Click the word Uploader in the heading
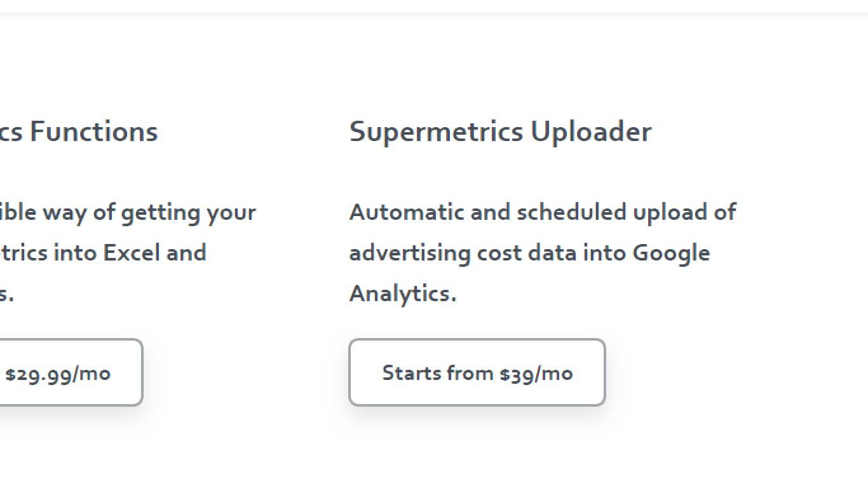Image resolution: width=868 pixels, height=488 pixels. (591, 132)
